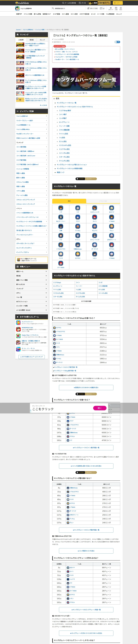
Task: Click ミッション攻略 breadcrumb link
Action: tap(40, 30)
